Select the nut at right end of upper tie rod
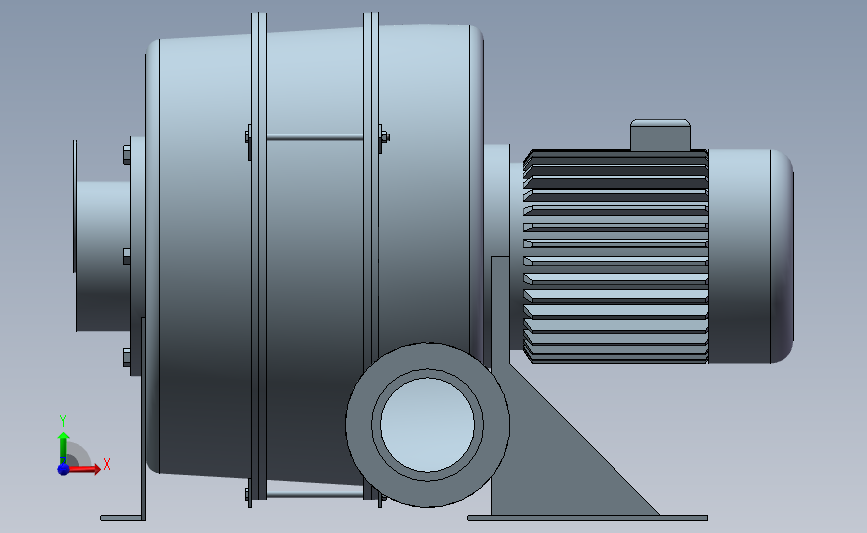The image size is (867, 533). pyautogui.click(x=384, y=137)
